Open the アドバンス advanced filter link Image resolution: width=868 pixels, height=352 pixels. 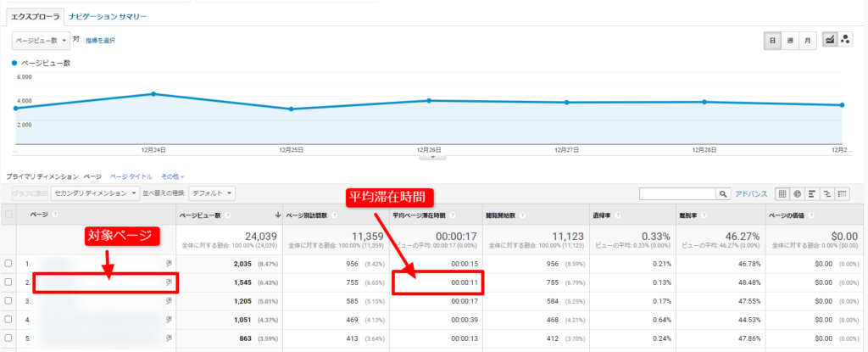(x=751, y=193)
